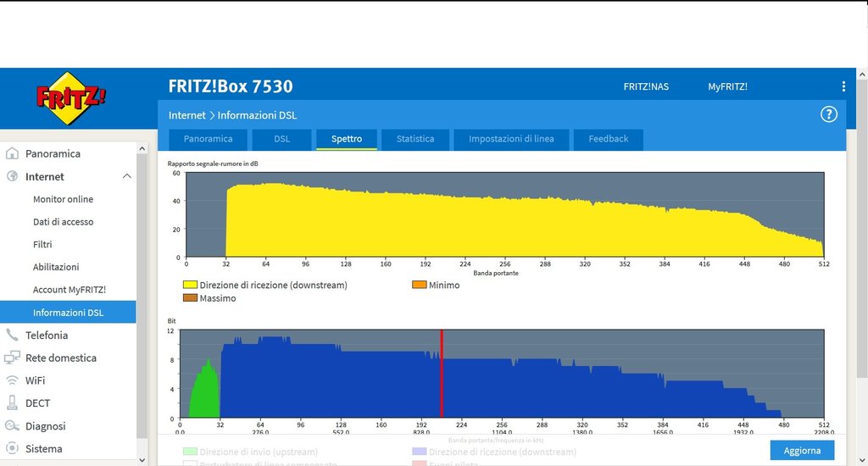868x466 pixels.
Task: Collapse the Internet menu chevron
Action: coord(127,176)
